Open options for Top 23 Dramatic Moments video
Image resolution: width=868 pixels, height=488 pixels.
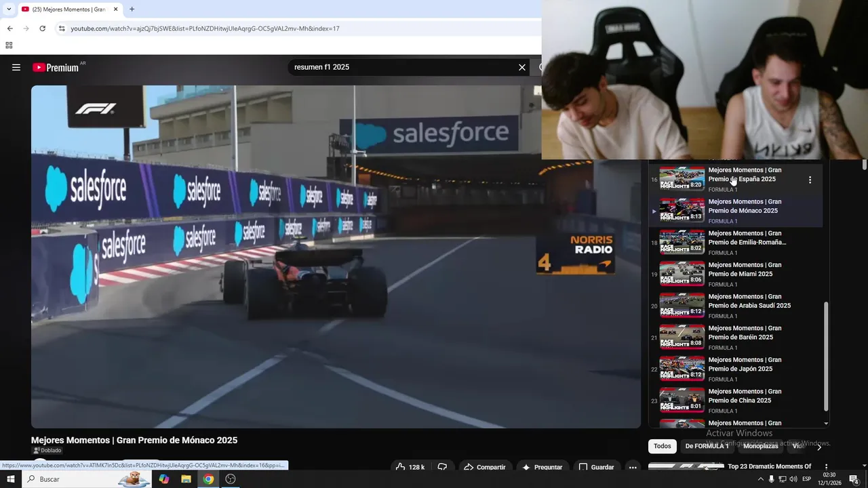pyautogui.click(x=826, y=467)
